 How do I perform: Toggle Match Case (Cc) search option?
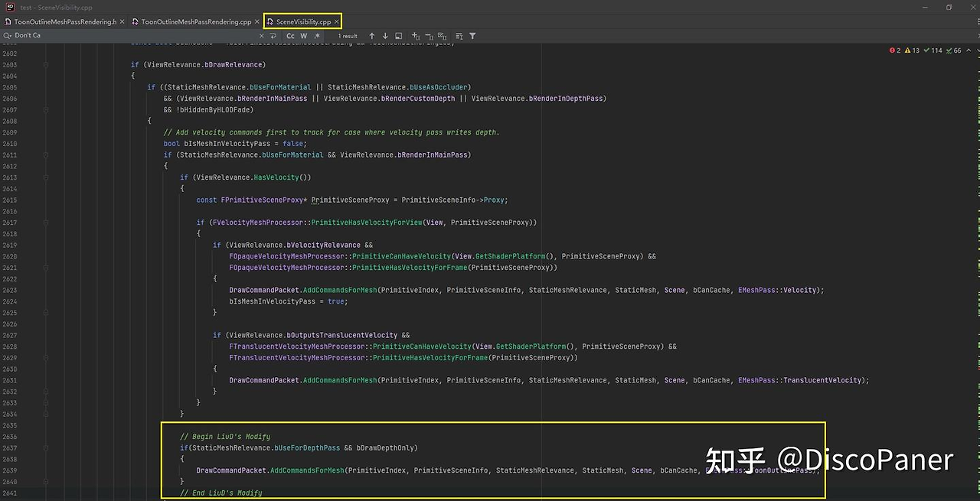tap(291, 35)
